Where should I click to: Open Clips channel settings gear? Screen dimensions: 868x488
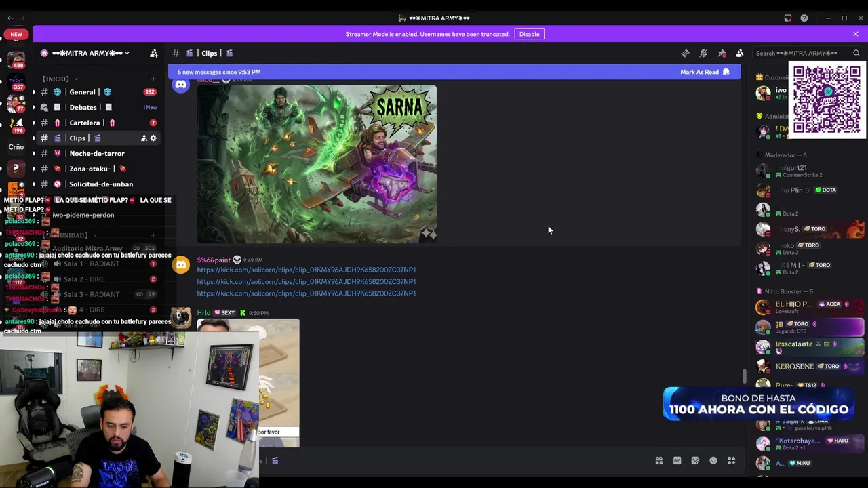pyautogui.click(x=153, y=138)
